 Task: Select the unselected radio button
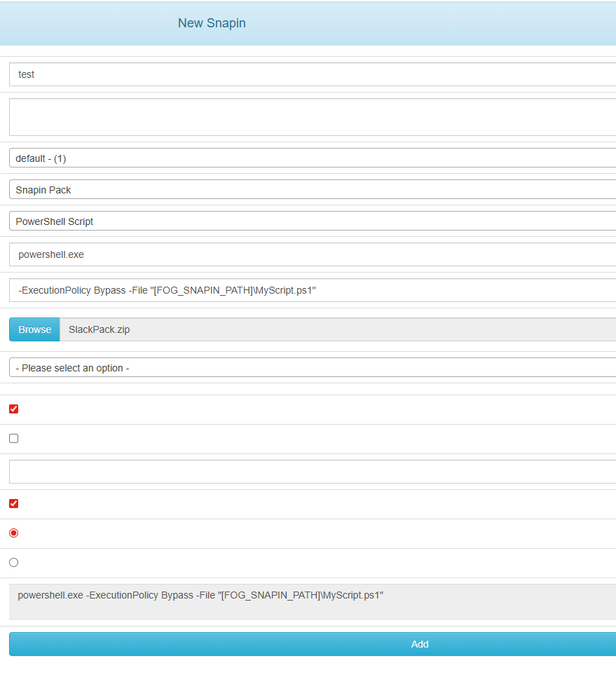coord(13,563)
